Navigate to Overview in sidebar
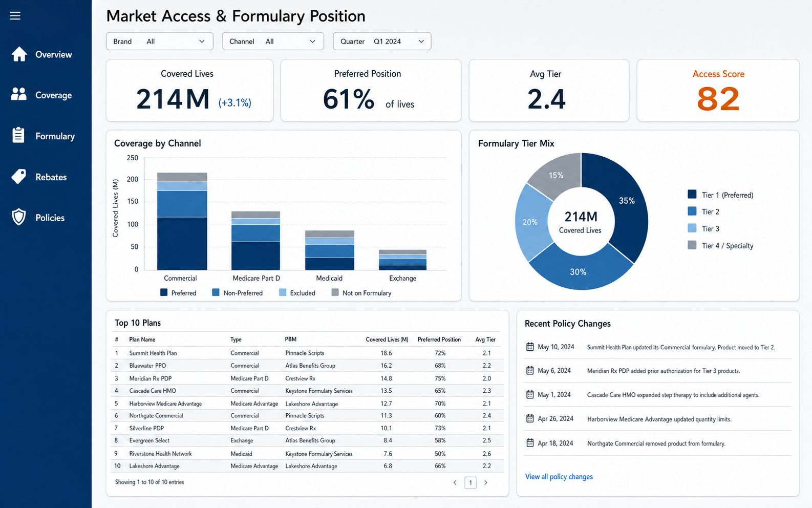 click(x=53, y=55)
